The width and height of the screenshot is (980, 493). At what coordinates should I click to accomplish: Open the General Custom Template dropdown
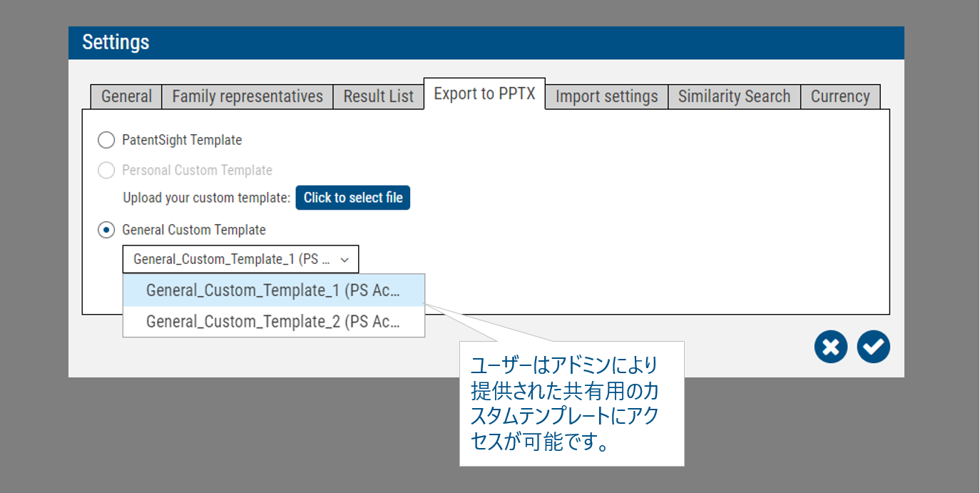(x=240, y=259)
